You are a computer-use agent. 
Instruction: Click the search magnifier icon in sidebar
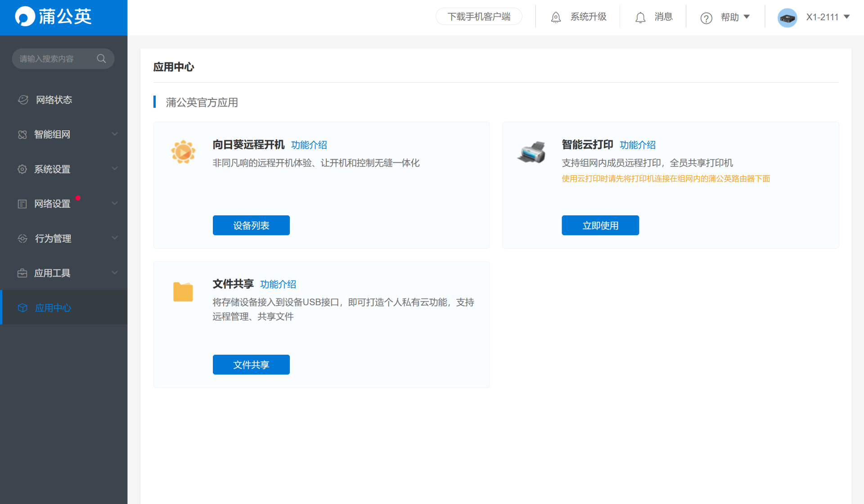point(101,58)
